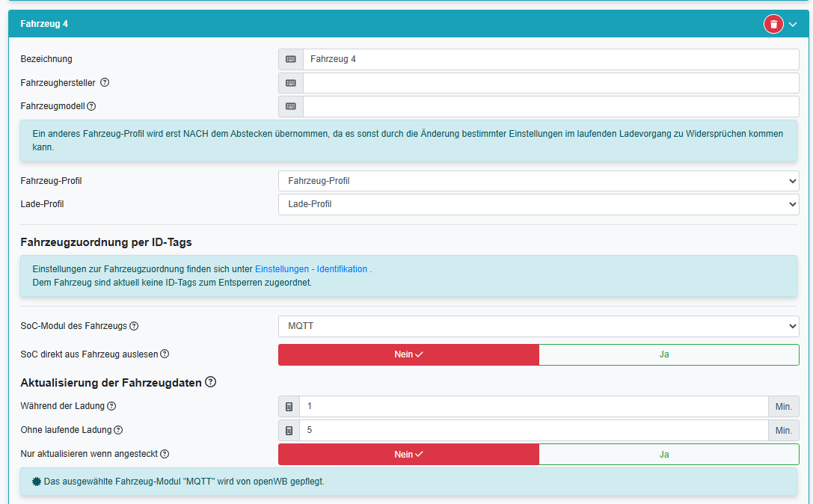This screenshot has height=504, width=813.
Task: Click the Ohne laufende Ladung label text
Action: 66,430
